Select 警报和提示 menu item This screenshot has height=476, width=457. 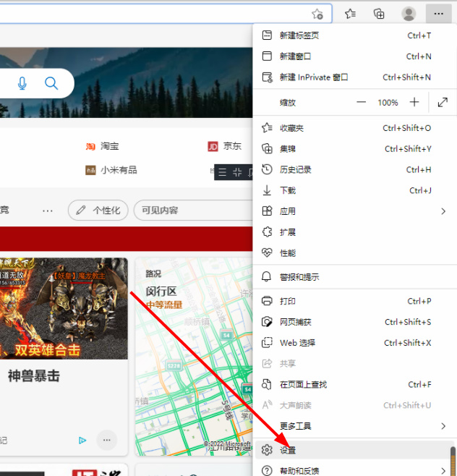click(x=354, y=277)
